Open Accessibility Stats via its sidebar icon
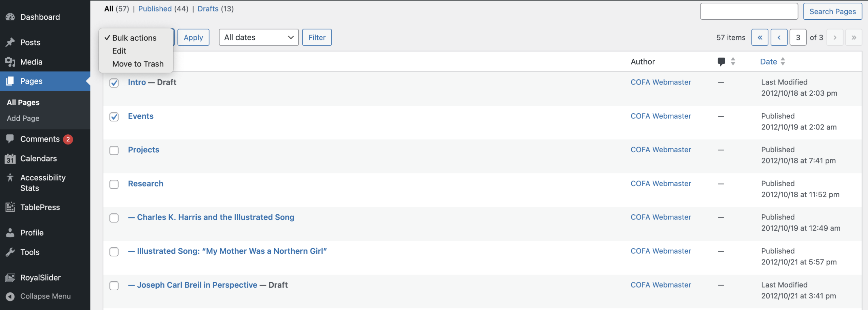This screenshot has width=868, height=310. coord(10,177)
